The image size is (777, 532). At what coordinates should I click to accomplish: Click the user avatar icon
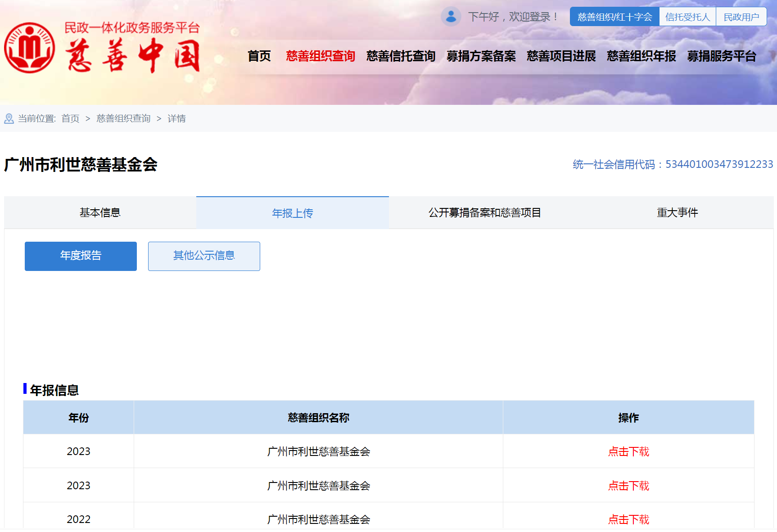[x=451, y=17]
